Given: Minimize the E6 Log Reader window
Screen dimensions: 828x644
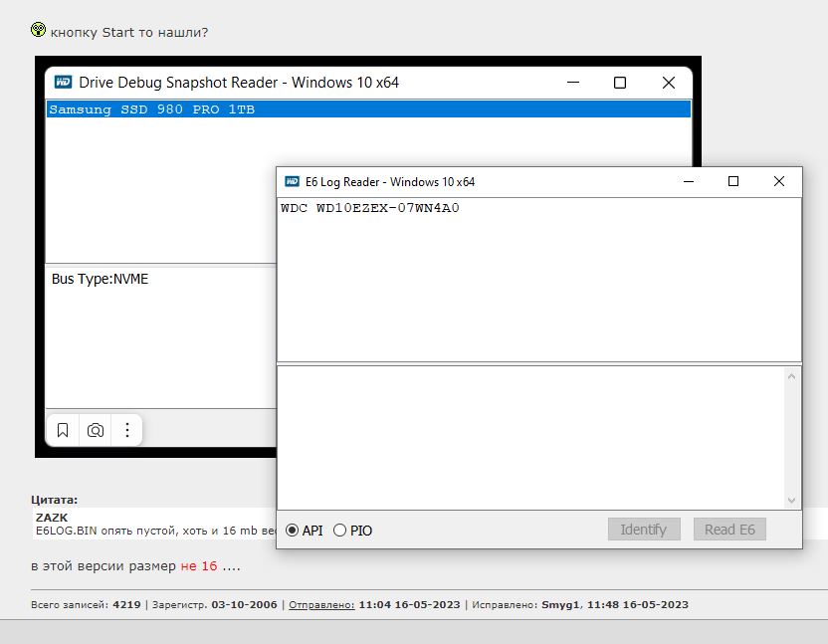Looking at the screenshot, I should [x=689, y=181].
